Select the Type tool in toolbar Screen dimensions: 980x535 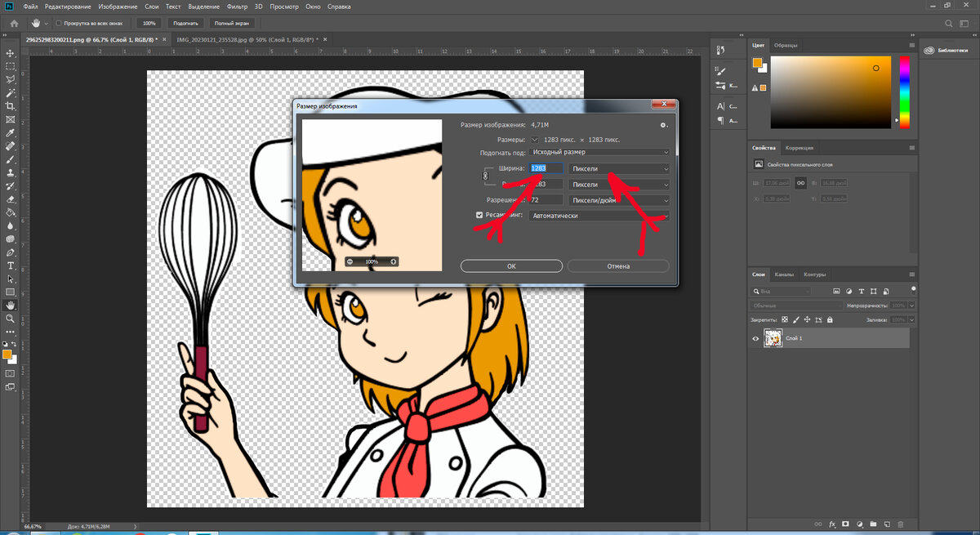[11, 265]
